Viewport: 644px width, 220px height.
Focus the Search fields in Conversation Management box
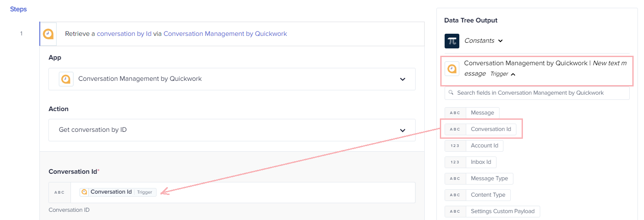pyautogui.click(x=537, y=92)
